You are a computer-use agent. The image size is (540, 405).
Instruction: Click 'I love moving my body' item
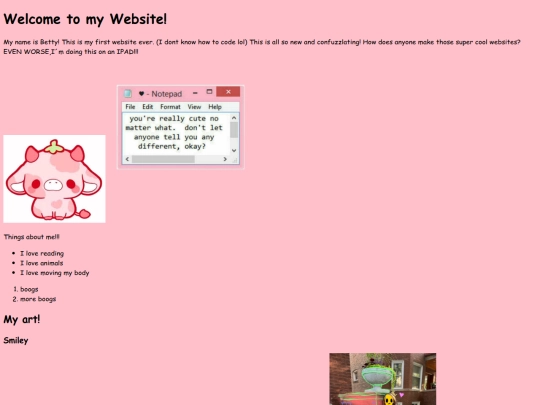54,273
